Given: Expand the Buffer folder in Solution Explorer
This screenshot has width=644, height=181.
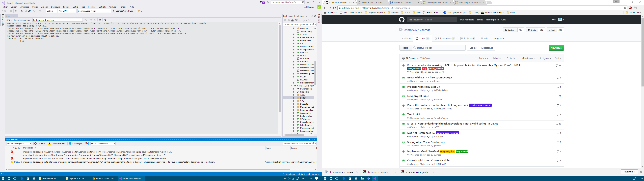Looking at the screenshot, I should tap(294, 98).
